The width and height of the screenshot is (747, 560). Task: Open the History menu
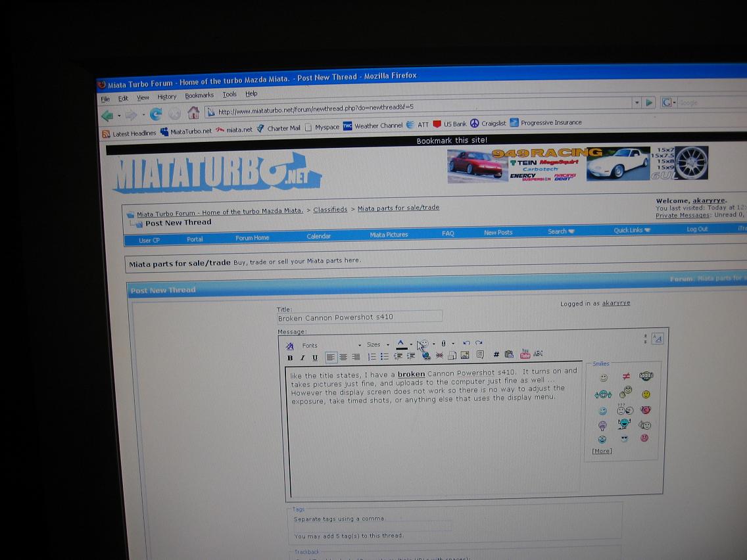167,97
